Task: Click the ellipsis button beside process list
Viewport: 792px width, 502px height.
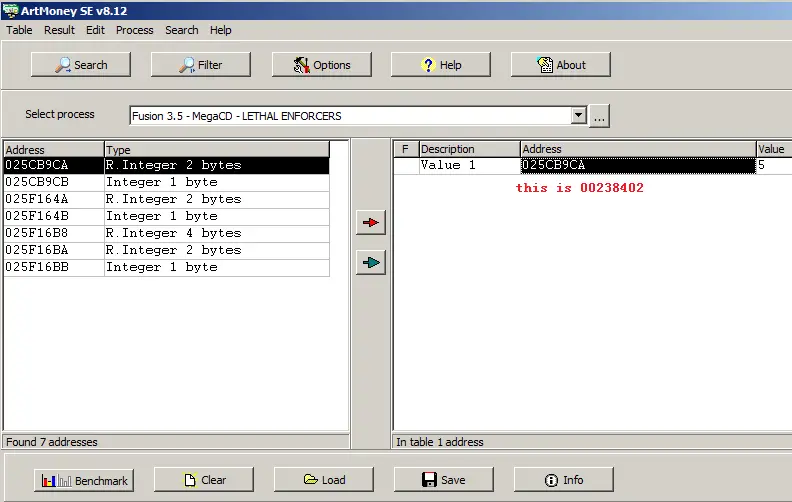Action: coord(600,116)
